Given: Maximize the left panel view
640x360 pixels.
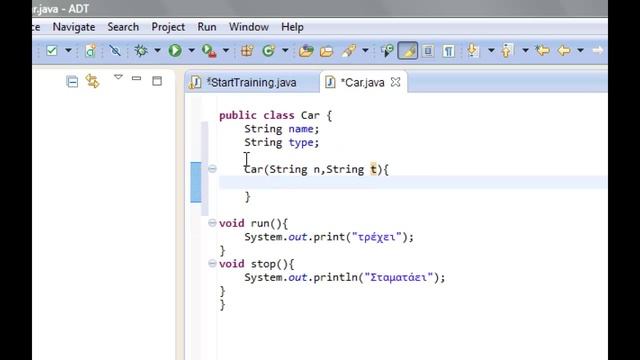Looking at the screenshot, I should coord(157,81).
